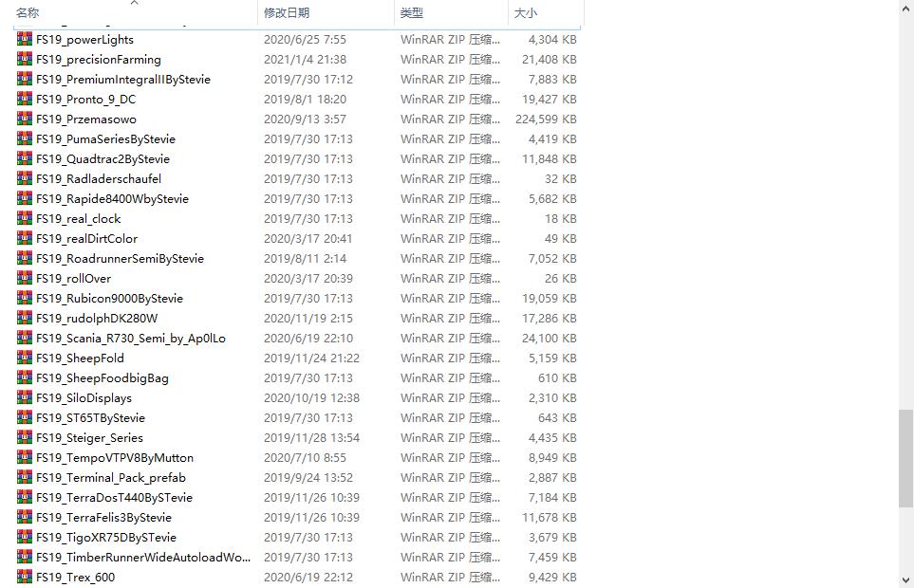Click the ZIP icon for FS19_SheepFold

click(x=25, y=358)
